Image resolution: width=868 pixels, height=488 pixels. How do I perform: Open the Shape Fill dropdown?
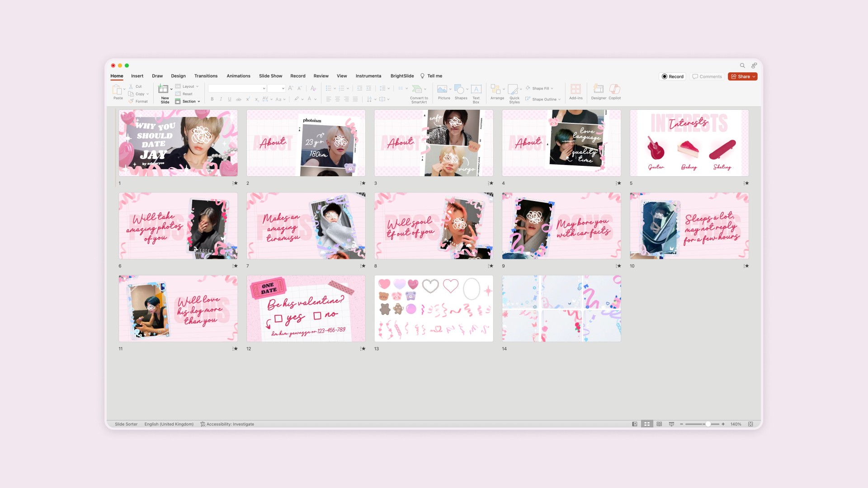pyautogui.click(x=552, y=89)
